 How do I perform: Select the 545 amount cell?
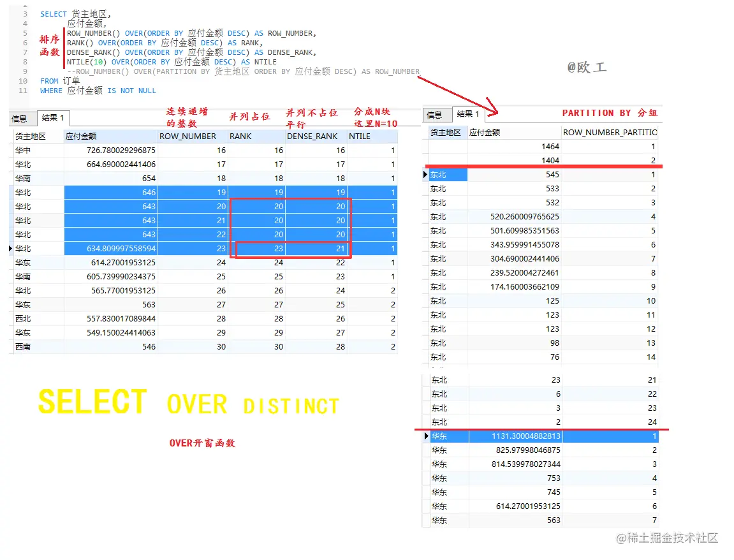click(514, 175)
